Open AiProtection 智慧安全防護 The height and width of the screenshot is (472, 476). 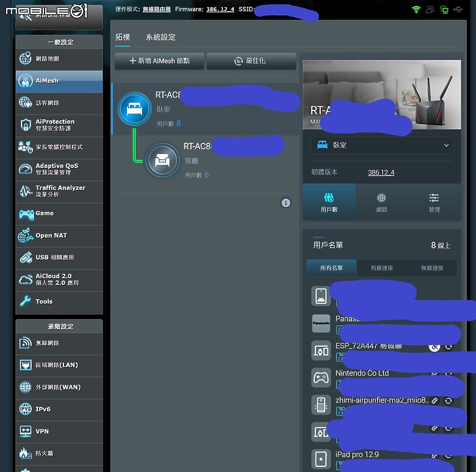tap(59, 125)
